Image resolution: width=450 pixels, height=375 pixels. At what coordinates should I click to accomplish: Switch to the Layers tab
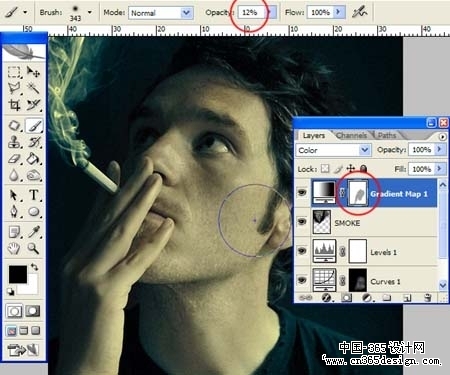pos(314,135)
